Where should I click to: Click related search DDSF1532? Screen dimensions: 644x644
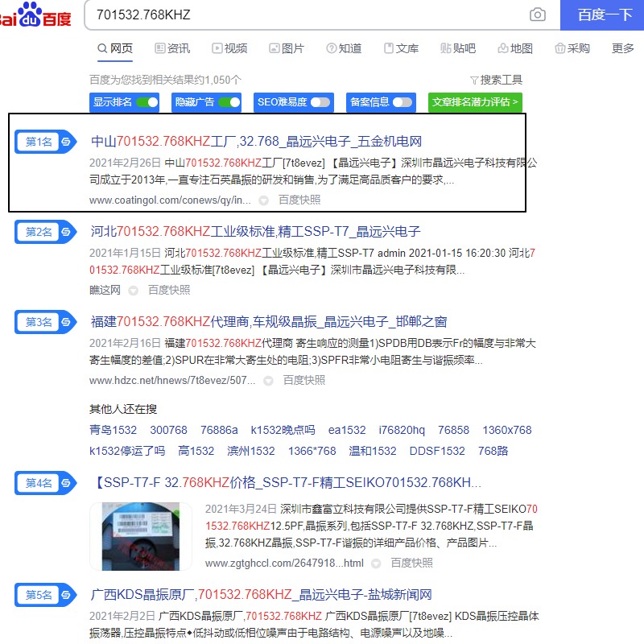click(437, 451)
